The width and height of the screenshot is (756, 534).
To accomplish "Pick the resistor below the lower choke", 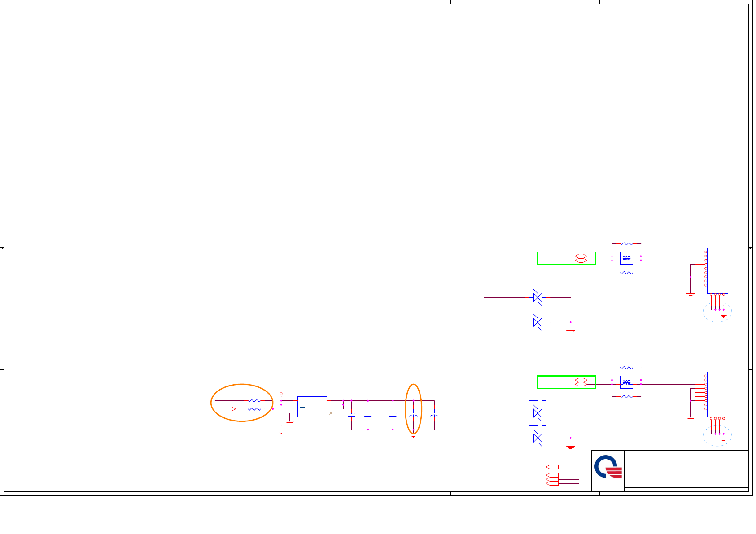I will click(626, 396).
